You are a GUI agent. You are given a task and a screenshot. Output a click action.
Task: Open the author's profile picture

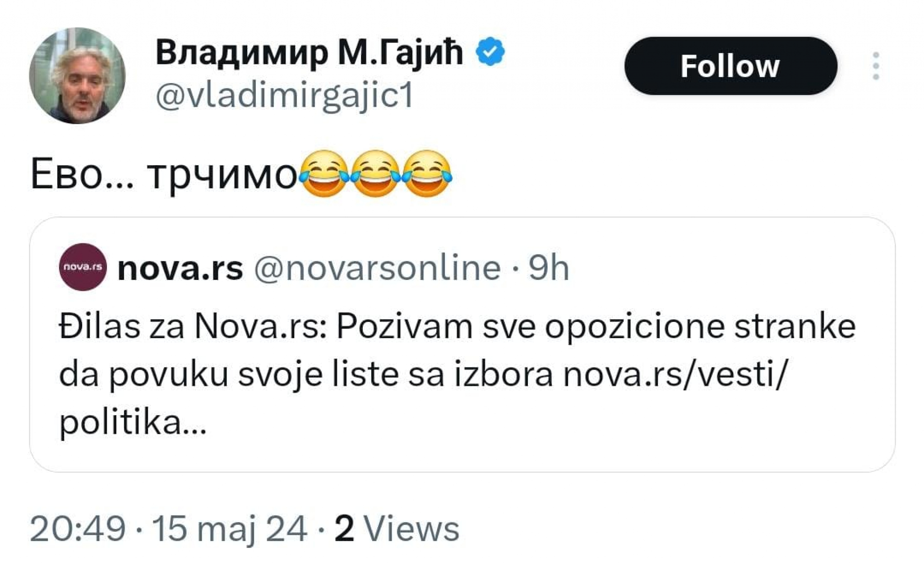[x=77, y=76]
